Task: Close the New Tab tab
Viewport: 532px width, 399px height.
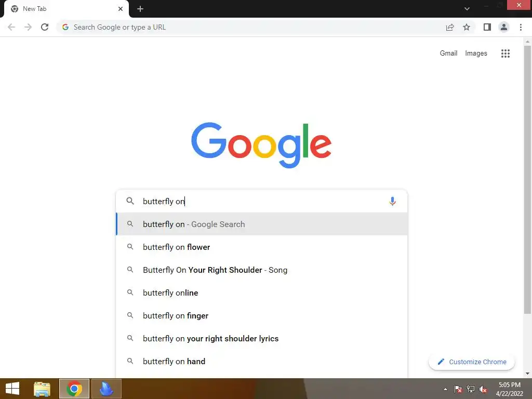Action: (x=121, y=9)
